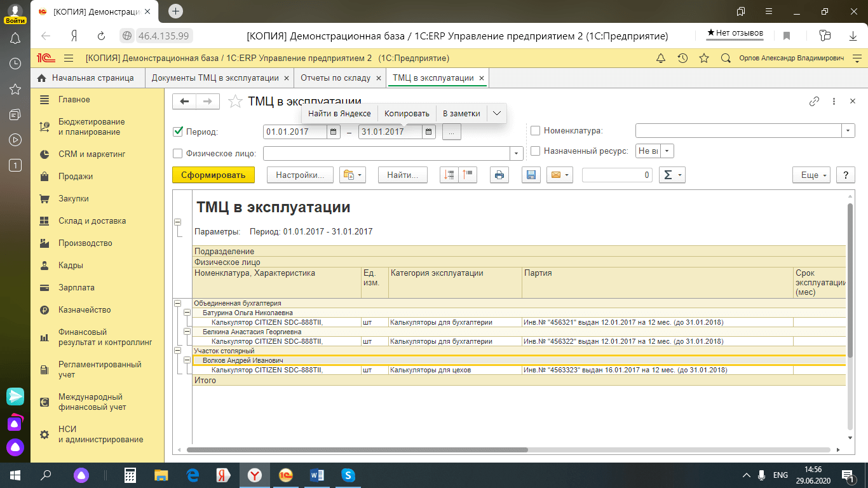Screen dimensions: 868x488
Task: Open 1C app in Windows taskbar
Action: tap(286, 475)
